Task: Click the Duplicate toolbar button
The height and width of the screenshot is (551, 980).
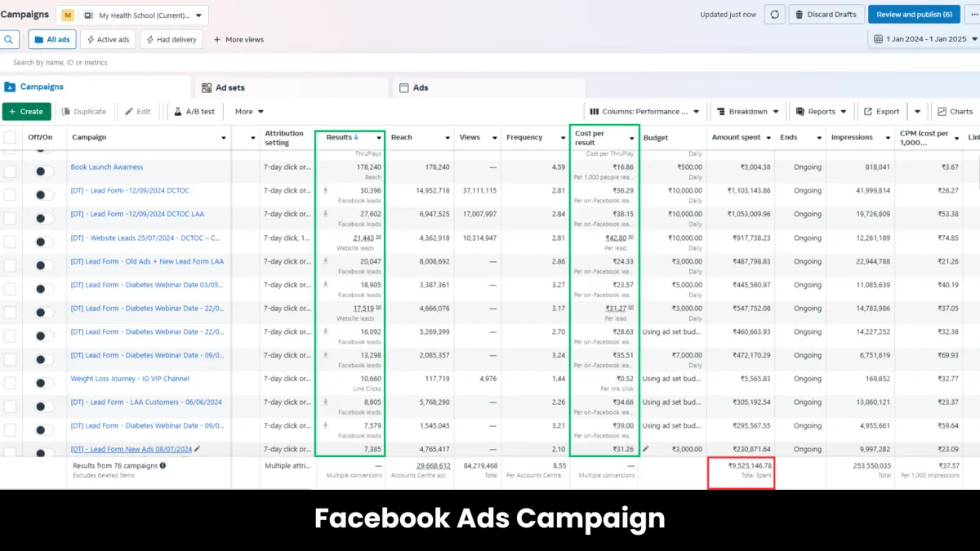Action: 83,112
